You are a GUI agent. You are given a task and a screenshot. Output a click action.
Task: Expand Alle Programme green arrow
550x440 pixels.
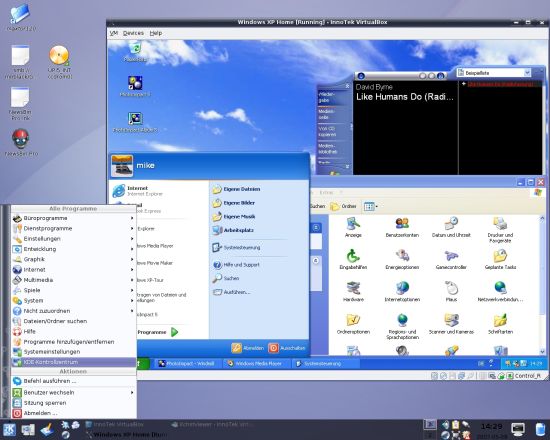tap(174, 332)
